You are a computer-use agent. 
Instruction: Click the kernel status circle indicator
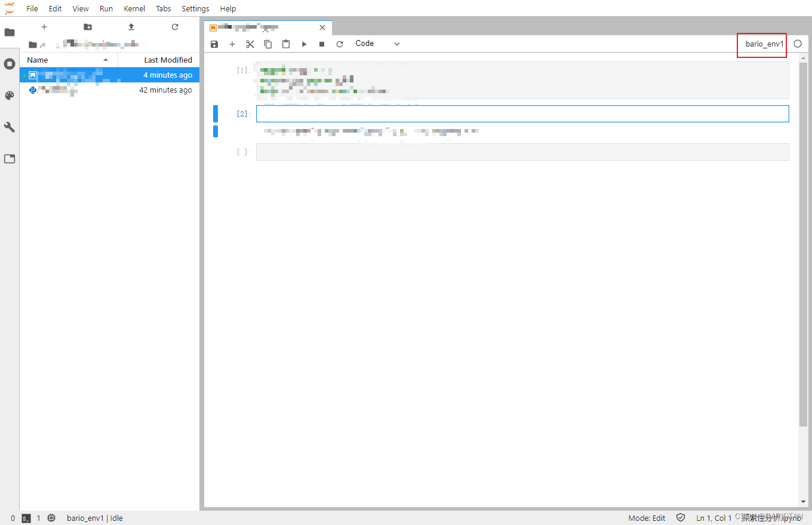click(x=798, y=44)
